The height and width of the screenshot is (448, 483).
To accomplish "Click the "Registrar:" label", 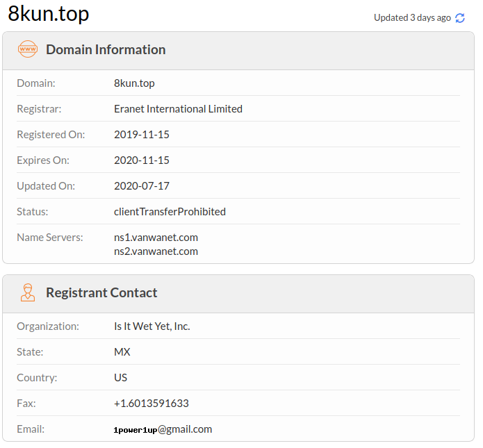I will point(39,108).
